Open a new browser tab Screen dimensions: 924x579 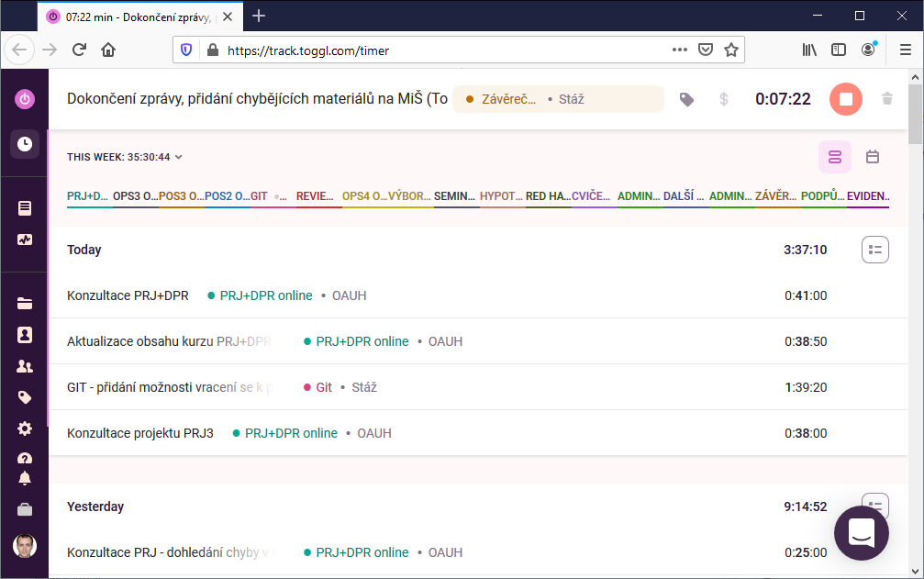tap(259, 16)
